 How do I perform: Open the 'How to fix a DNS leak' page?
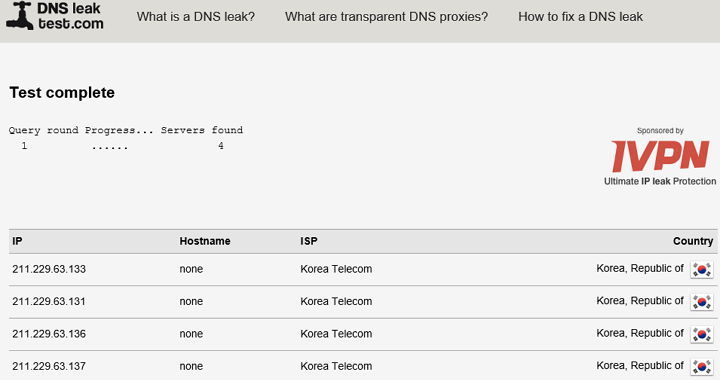(580, 17)
